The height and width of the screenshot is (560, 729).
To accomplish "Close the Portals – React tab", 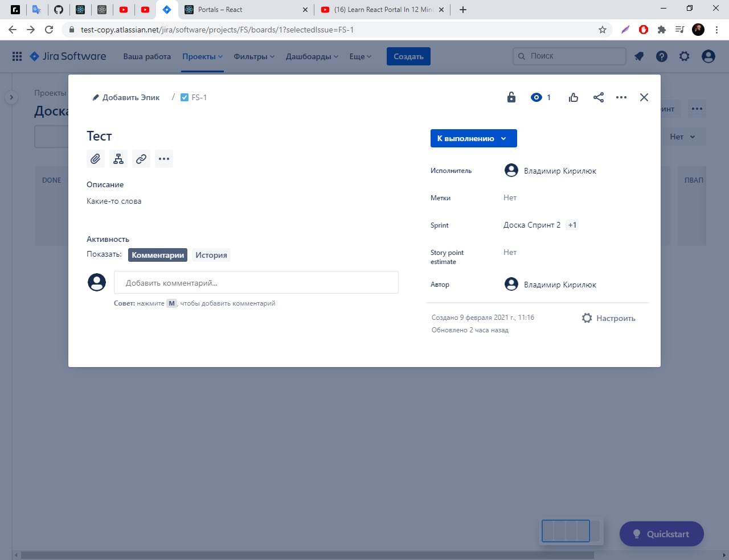I will pyautogui.click(x=305, y=10).
